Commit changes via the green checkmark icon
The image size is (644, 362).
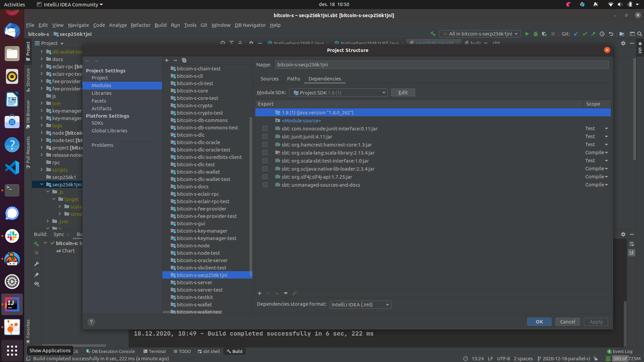[585, 34]
